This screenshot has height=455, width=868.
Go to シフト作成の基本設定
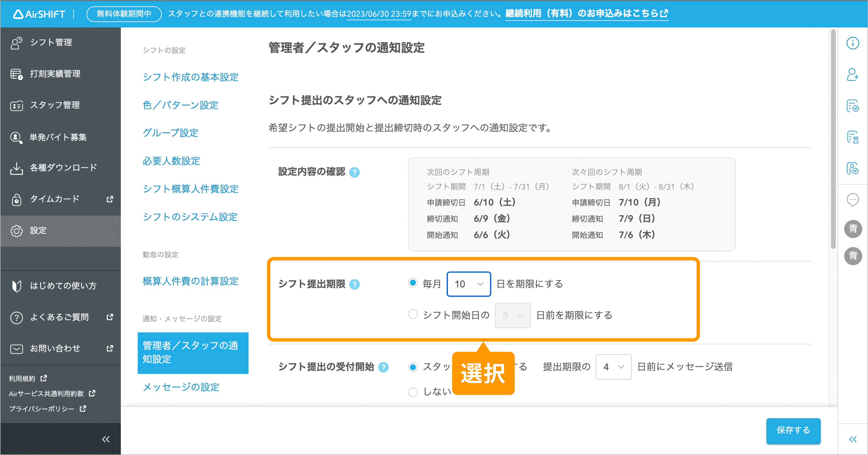coord(190,77)
